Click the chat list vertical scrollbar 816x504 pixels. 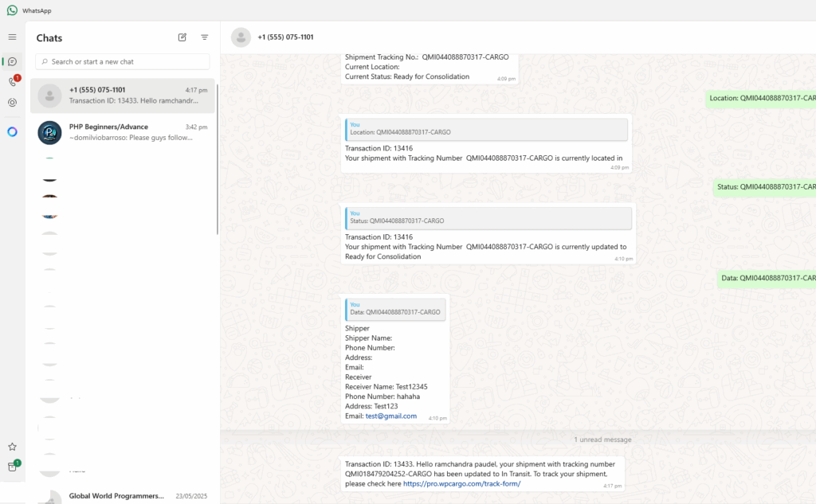(218, 158)
